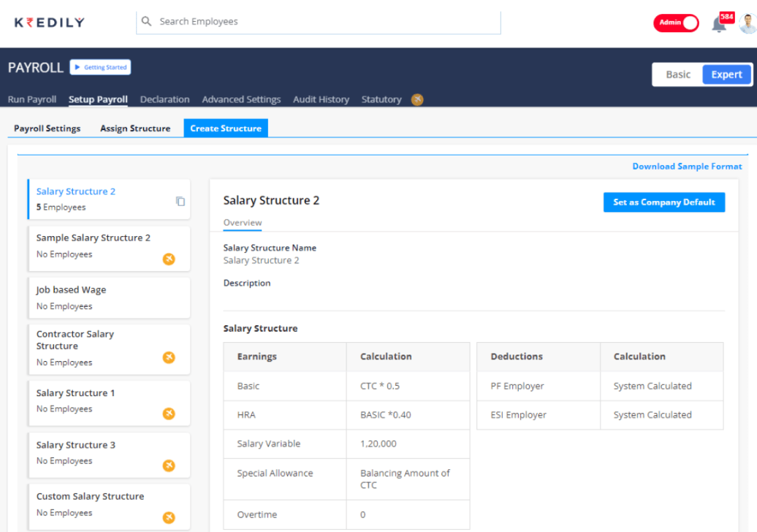Go to Advanced Settings tab

tap(241, 99)
